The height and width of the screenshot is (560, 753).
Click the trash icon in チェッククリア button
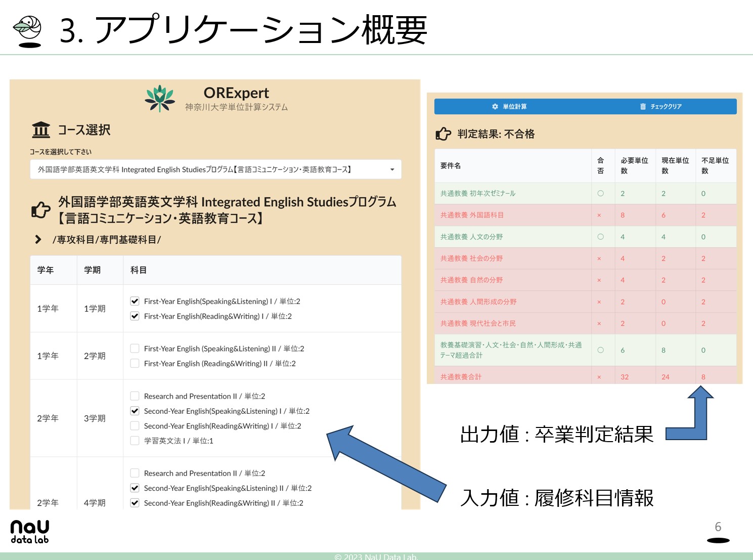(643, 106)
